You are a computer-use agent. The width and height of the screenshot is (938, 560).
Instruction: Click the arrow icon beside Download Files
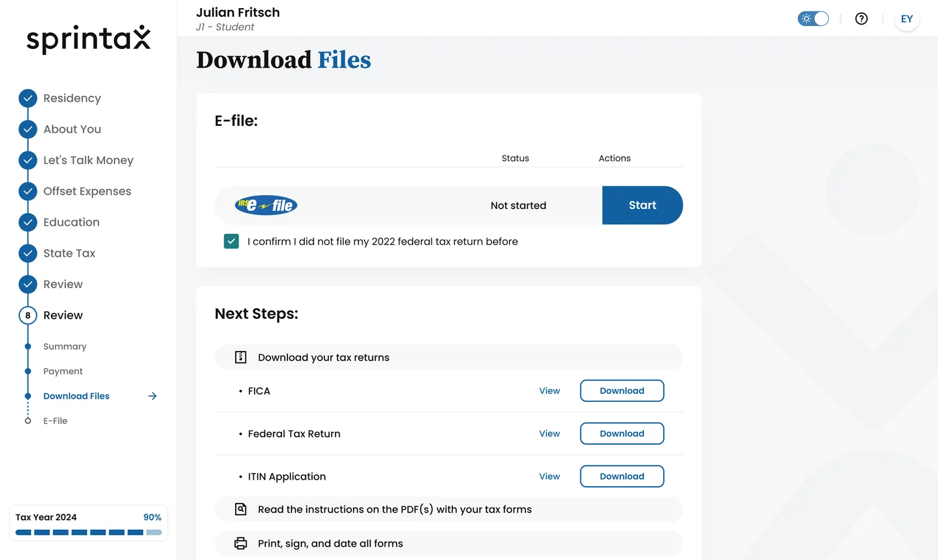[153, 396]
